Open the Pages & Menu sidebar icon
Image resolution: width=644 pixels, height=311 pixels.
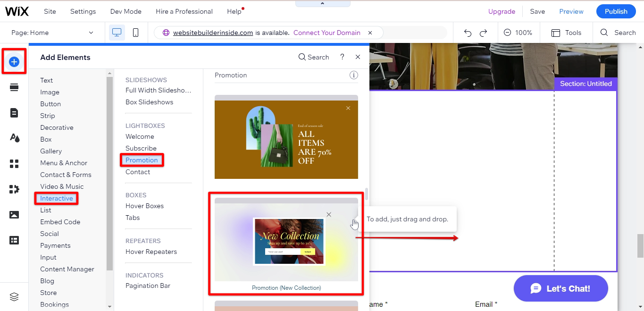[x=14, y=112]
